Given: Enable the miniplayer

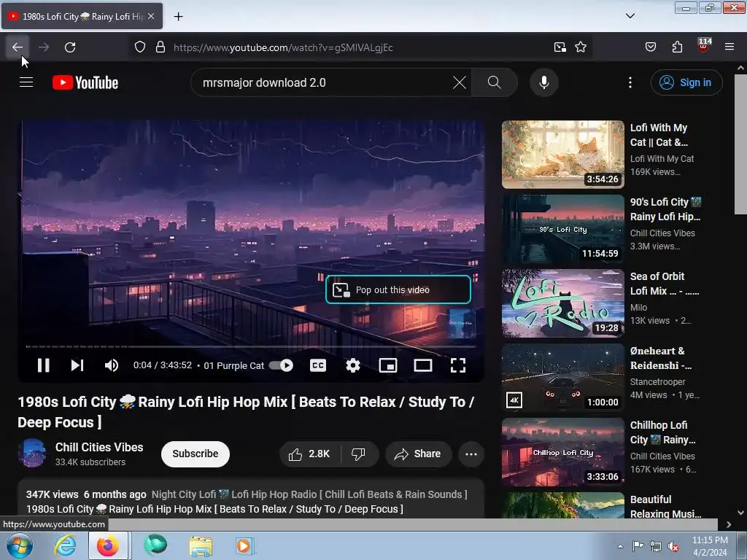Looking at the screenshot, I should point(388,365).
